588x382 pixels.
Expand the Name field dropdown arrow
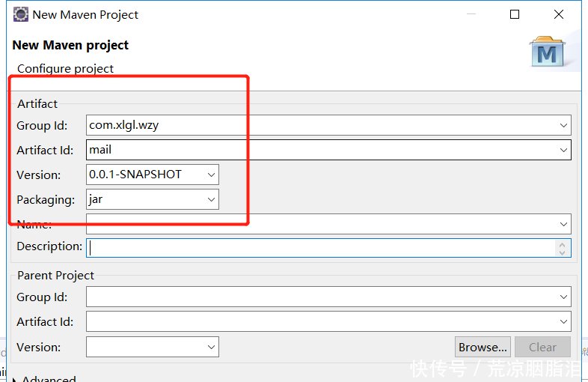(563, 224)
